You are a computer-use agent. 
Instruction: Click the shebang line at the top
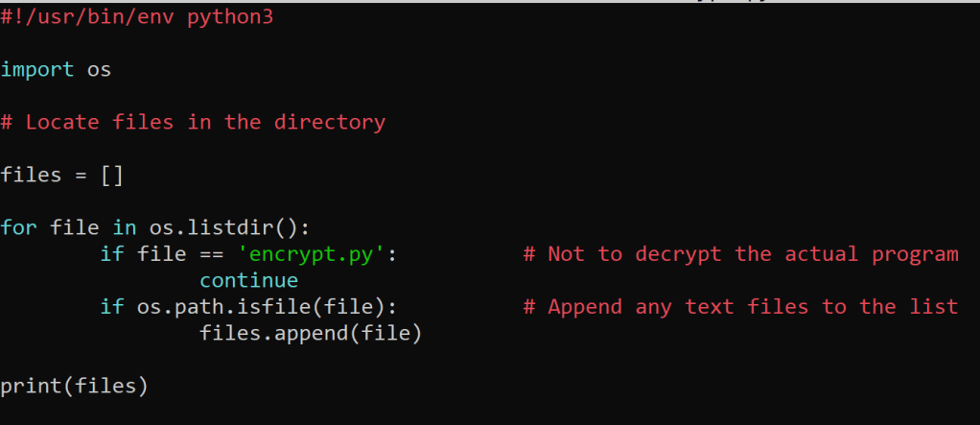(137, 18)
